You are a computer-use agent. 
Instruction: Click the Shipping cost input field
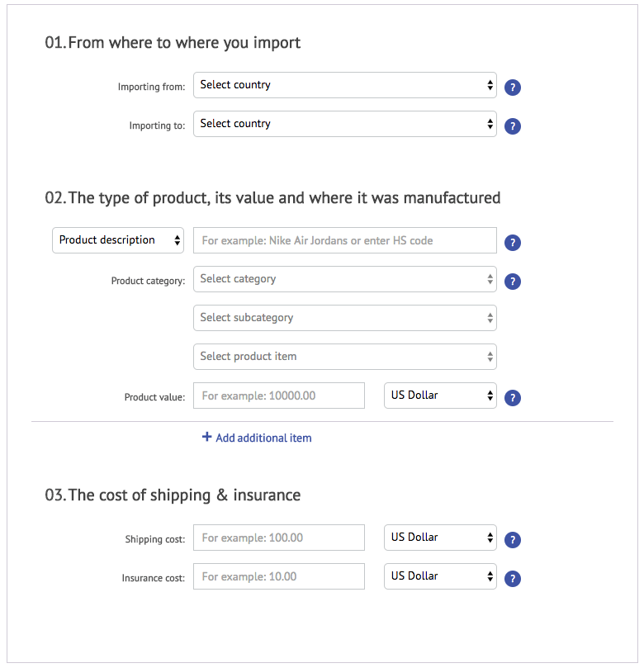(x=279, y=538)
